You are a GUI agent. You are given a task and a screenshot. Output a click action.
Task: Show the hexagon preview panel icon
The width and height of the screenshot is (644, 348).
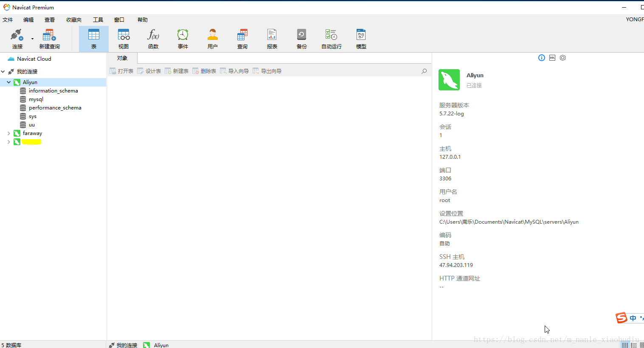pos(563,58)
